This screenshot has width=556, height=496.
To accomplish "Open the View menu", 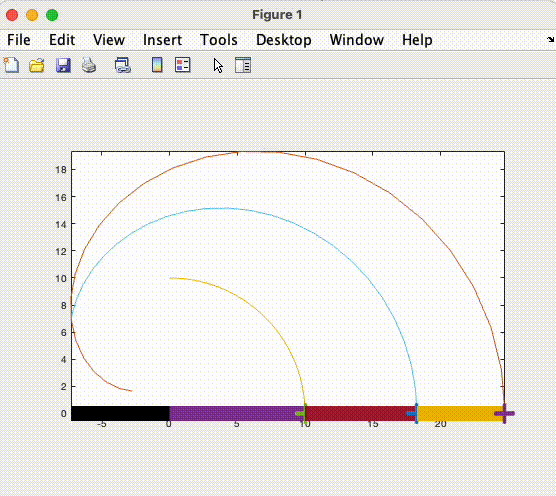I will click(109, 40).
